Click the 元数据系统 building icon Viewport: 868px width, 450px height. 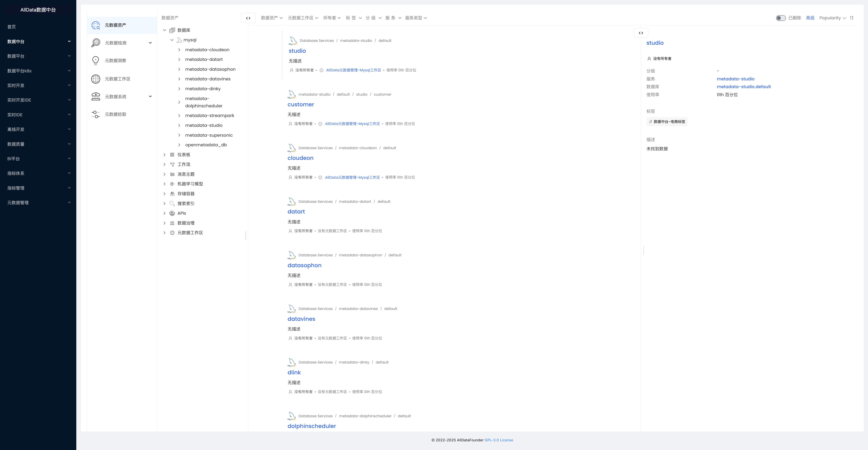(96, 96)
